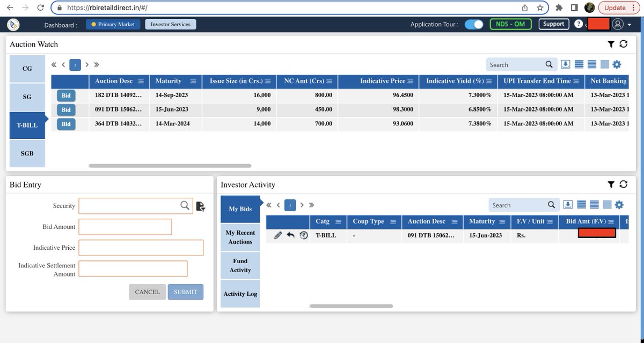644x343 pixels.
Task: Go to first page in Auction Watch
Action: tap(54, 65)
